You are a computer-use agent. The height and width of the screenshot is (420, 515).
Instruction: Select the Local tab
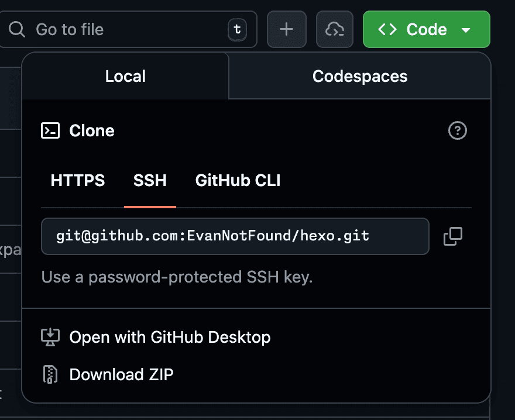point(125,76)
